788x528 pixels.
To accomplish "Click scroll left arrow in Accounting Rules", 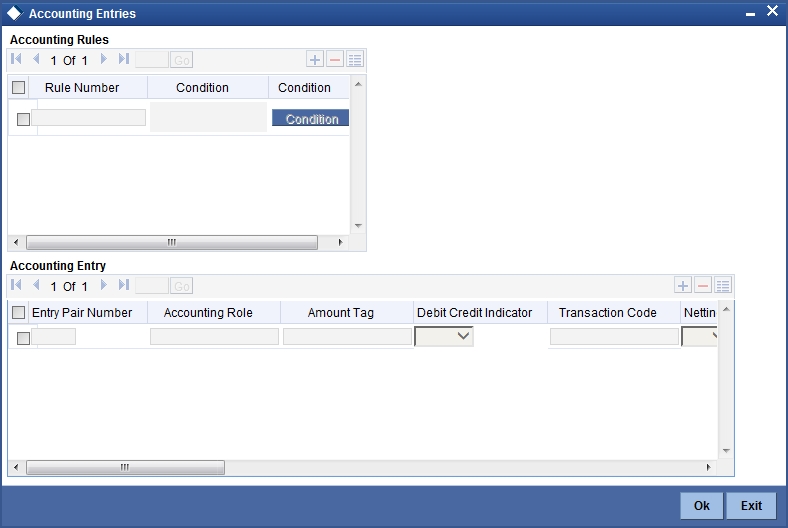I will tap(16, 242).
